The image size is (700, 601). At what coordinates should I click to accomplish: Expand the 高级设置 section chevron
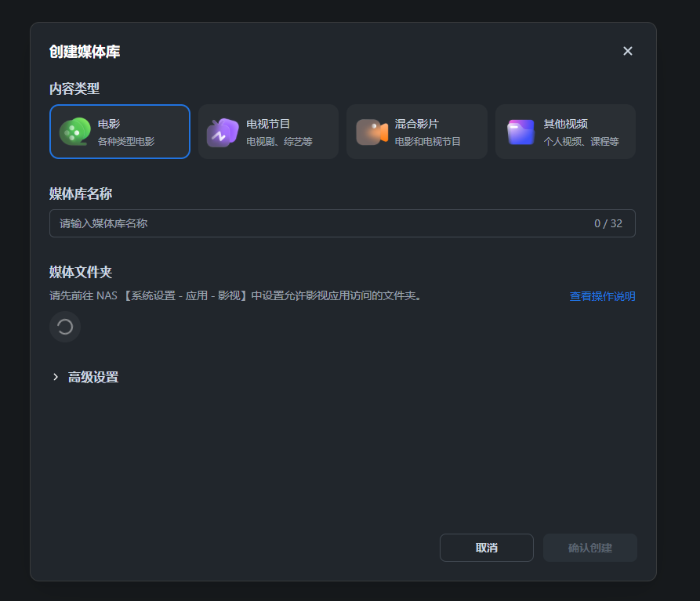(x=56, y=377)
